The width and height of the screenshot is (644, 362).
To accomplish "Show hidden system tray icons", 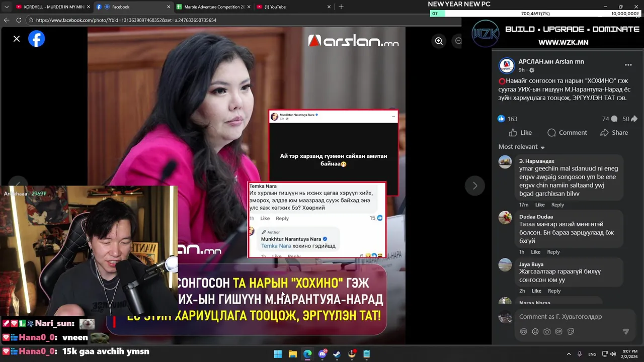I will (569, 354).
